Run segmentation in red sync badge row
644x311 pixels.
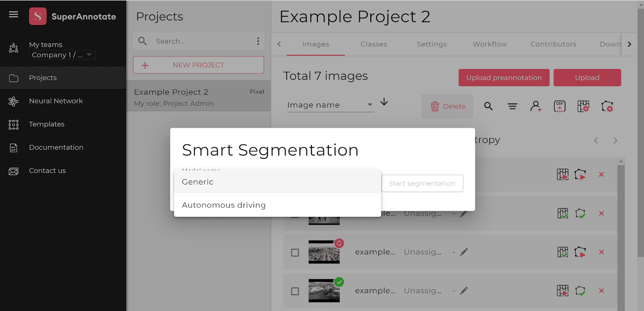(581, 252)
